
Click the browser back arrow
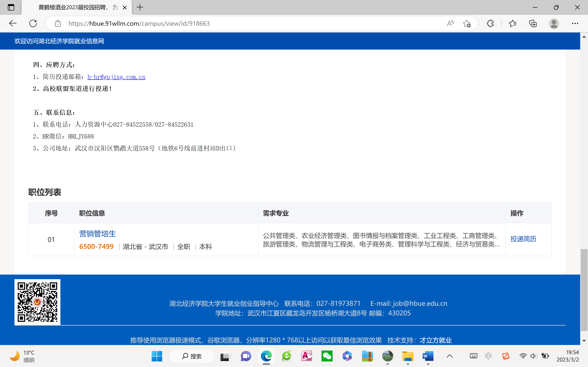point(13,23)
